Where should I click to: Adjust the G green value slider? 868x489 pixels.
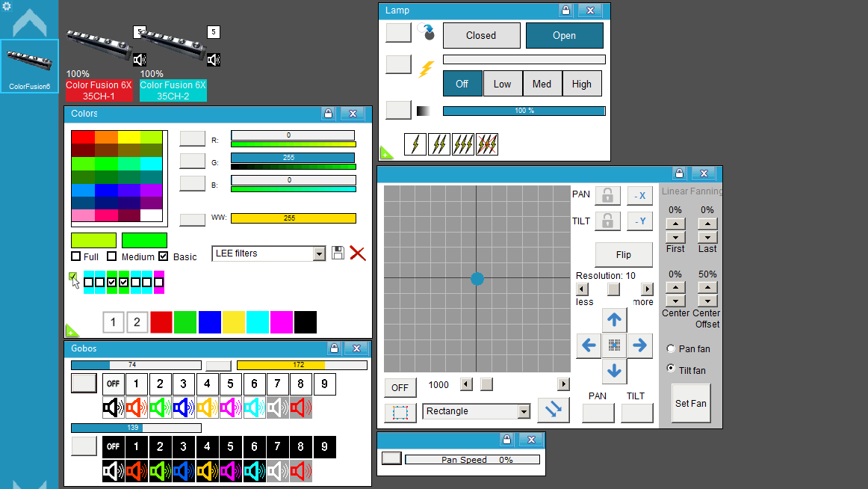click(293, 158)
